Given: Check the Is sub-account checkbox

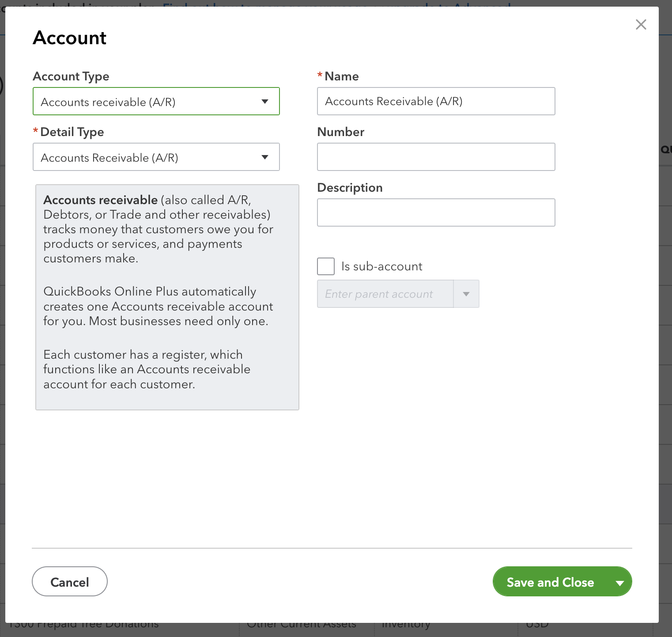Looking at the screenshot, I should point(325,266).
